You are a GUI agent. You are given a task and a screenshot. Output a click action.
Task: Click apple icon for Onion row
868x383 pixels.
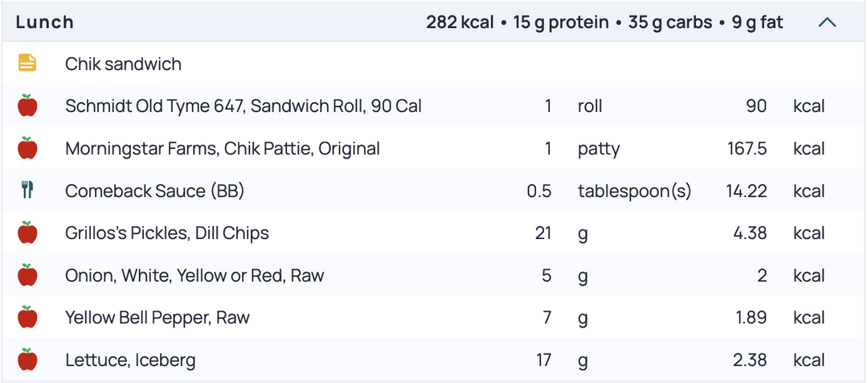[27, 275]
